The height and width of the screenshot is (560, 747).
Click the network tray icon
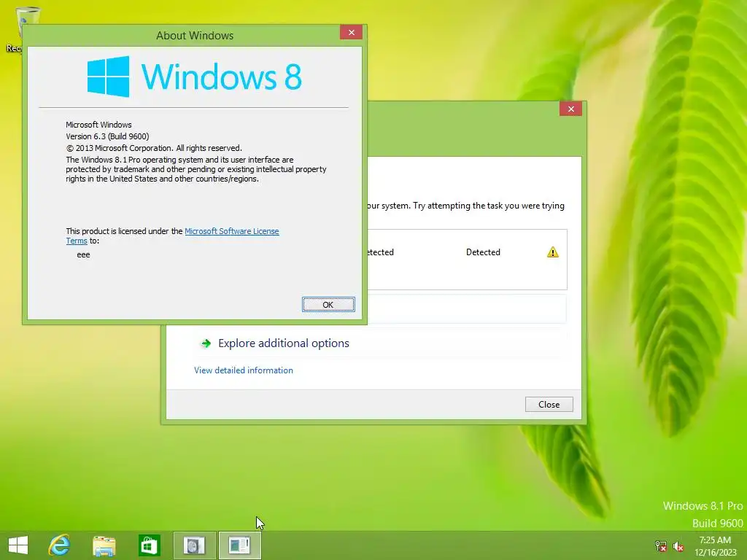(x=661, y=545)
